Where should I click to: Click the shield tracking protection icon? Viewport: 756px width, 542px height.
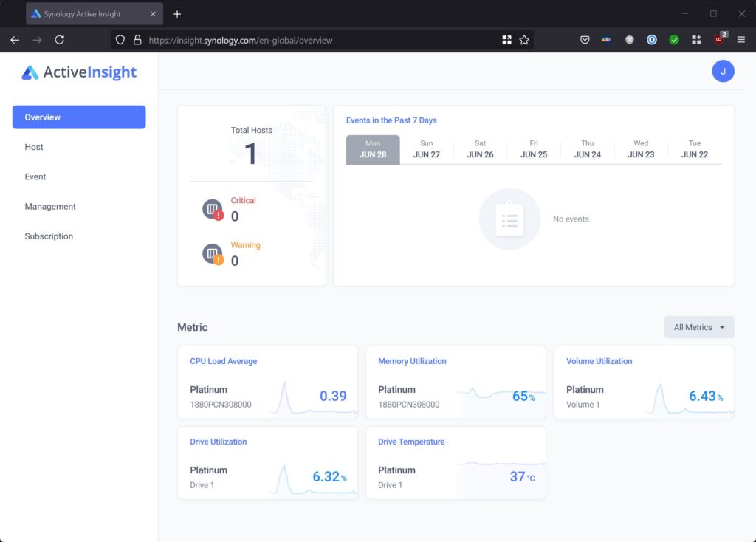point(120,40)
